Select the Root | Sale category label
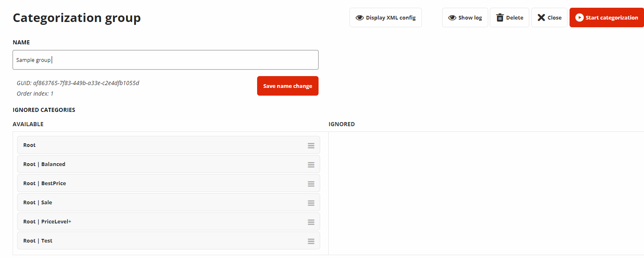 (37, 202)
